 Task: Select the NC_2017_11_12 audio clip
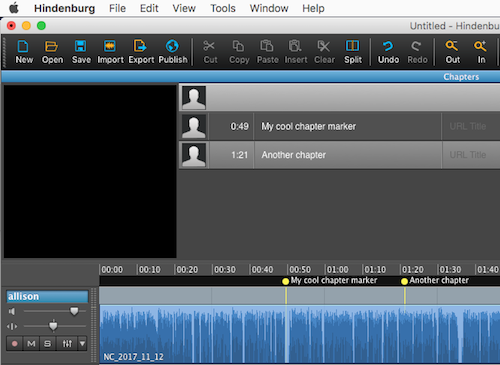click(300, 334)
